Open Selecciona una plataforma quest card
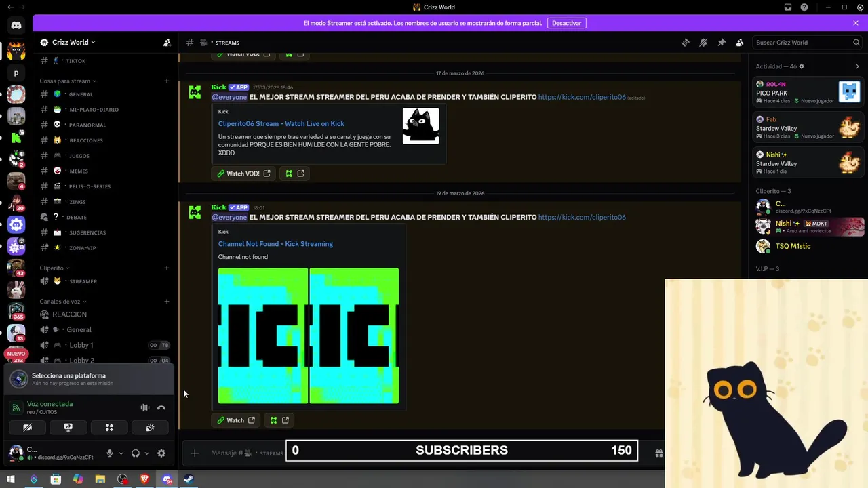The image size is (868, 488). pyautogui.click(x=90, y=379)
